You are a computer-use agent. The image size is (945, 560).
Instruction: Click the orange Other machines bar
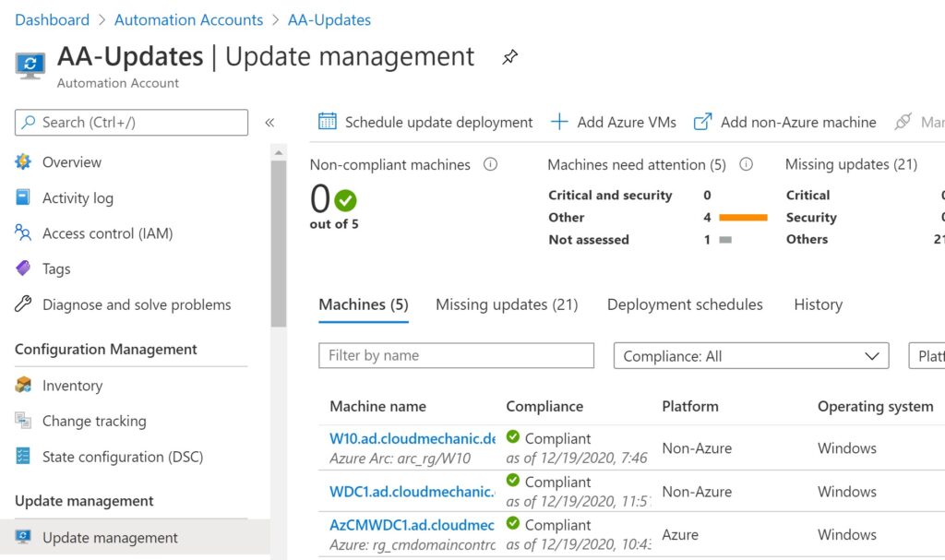click(x=743, y=217)
